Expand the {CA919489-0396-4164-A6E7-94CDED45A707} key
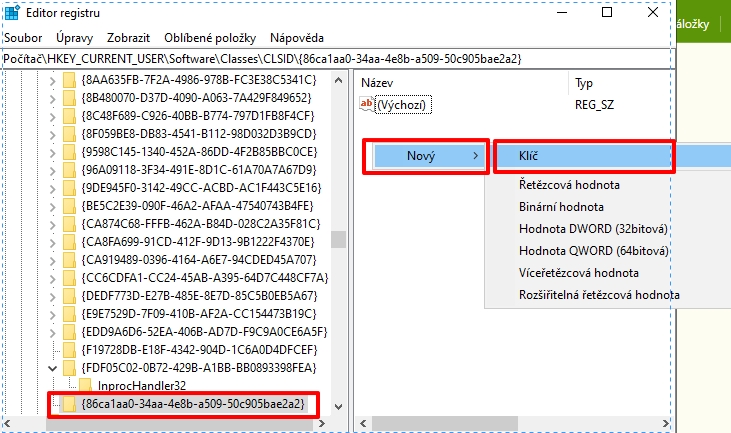This screenshot has width=731, height=433. 52,261
